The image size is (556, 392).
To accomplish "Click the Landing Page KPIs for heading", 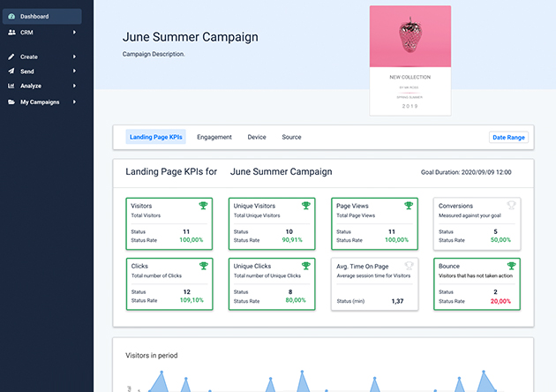I will click(171, 171).
